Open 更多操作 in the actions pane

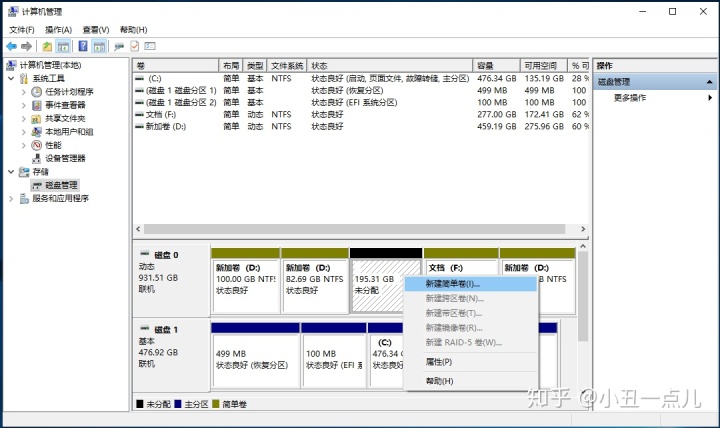[x=630, y=98]
